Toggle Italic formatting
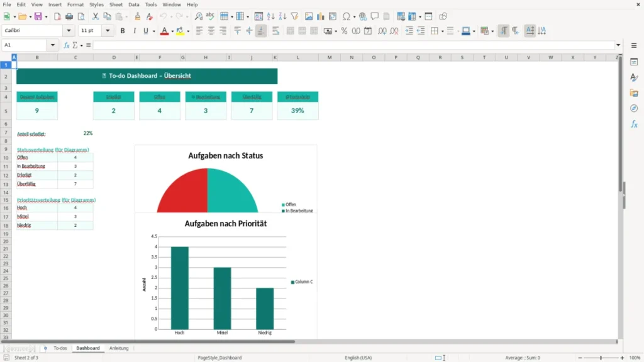This screenshot has height=362, width=644. tap(135, 31)
